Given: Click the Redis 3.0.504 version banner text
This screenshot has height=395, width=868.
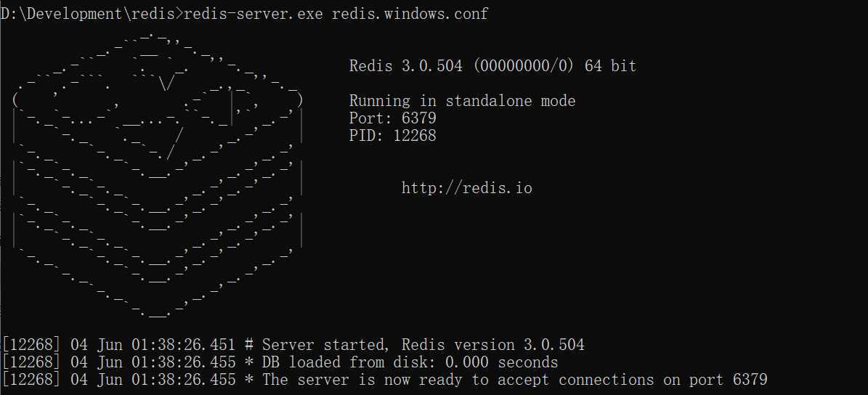Looking at the screenshot, I should click(x=405, y=66).
